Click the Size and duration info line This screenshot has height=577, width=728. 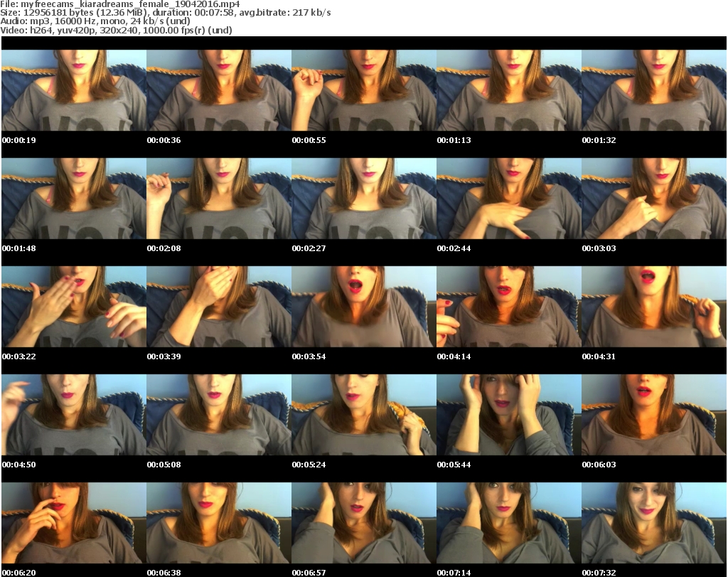[x=165, y=13]
